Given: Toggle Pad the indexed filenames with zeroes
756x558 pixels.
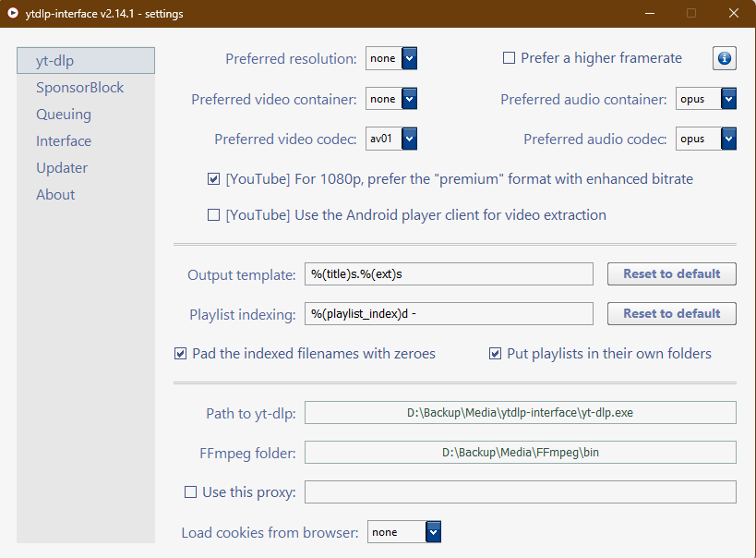Looking at the screenshot, I should pos(181,354).
